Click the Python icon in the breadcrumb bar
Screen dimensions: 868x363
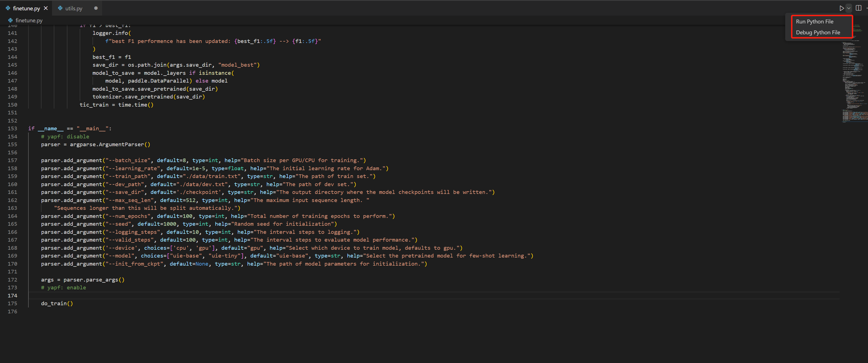tap(10, 20)
